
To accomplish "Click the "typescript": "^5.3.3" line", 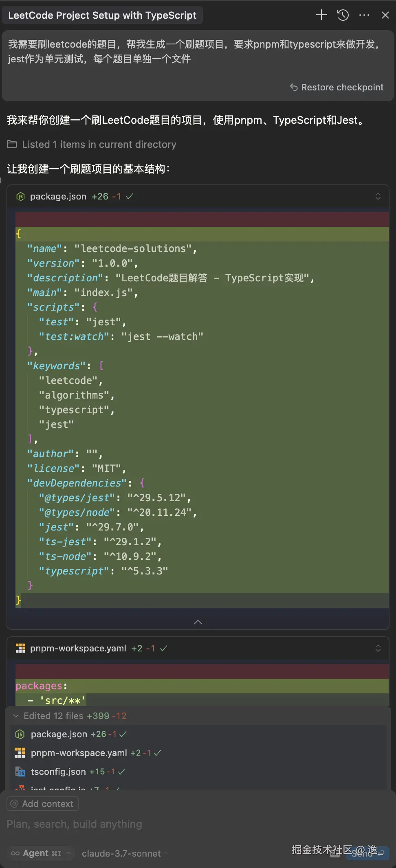I will point(202,571).
